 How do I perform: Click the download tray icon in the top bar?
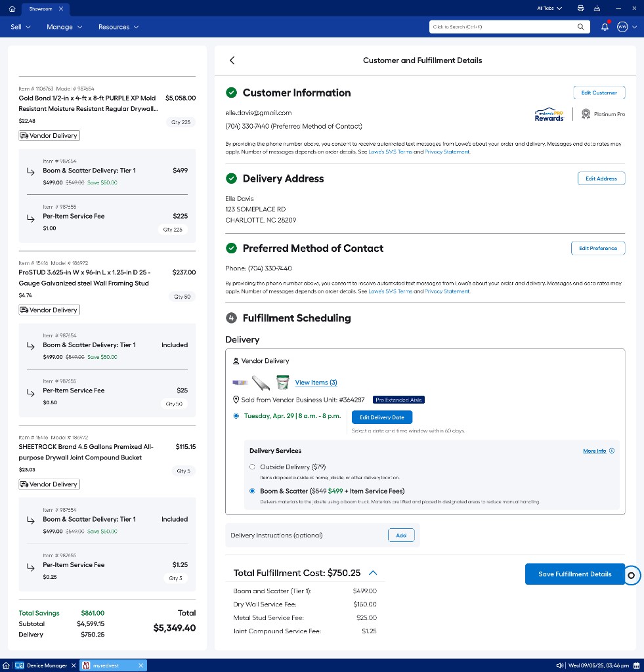click(x=597, y=8)
